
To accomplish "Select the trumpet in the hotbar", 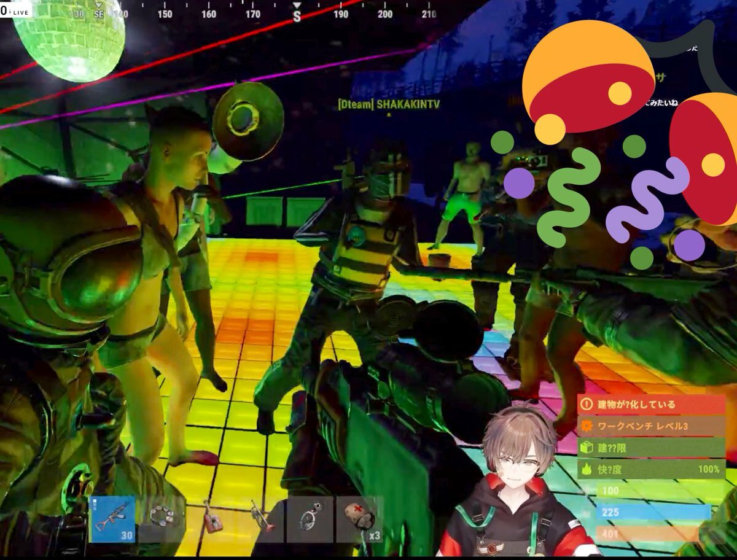I will tap(262, 519).
